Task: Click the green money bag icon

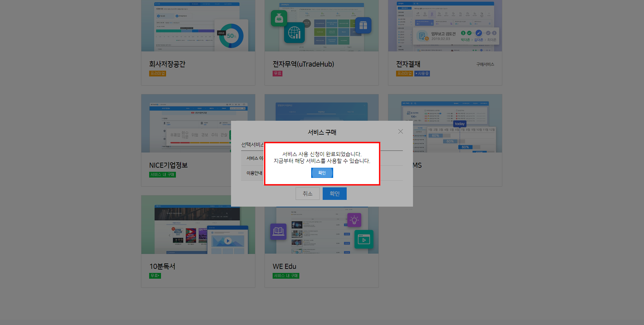Action: (279, 19)
